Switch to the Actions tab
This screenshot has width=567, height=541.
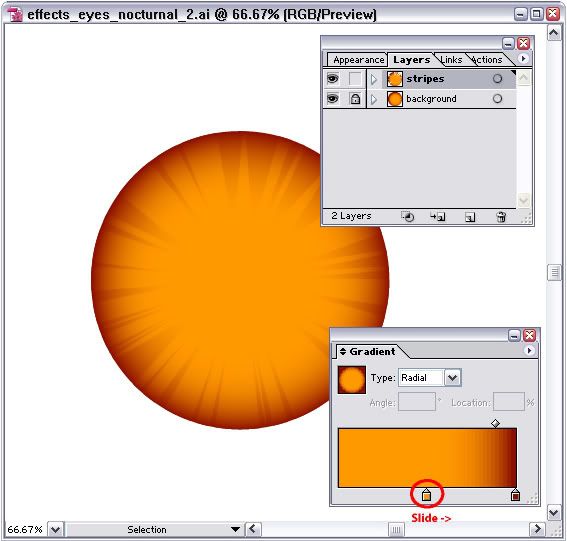pyautogui.click(x=487, y=60)
